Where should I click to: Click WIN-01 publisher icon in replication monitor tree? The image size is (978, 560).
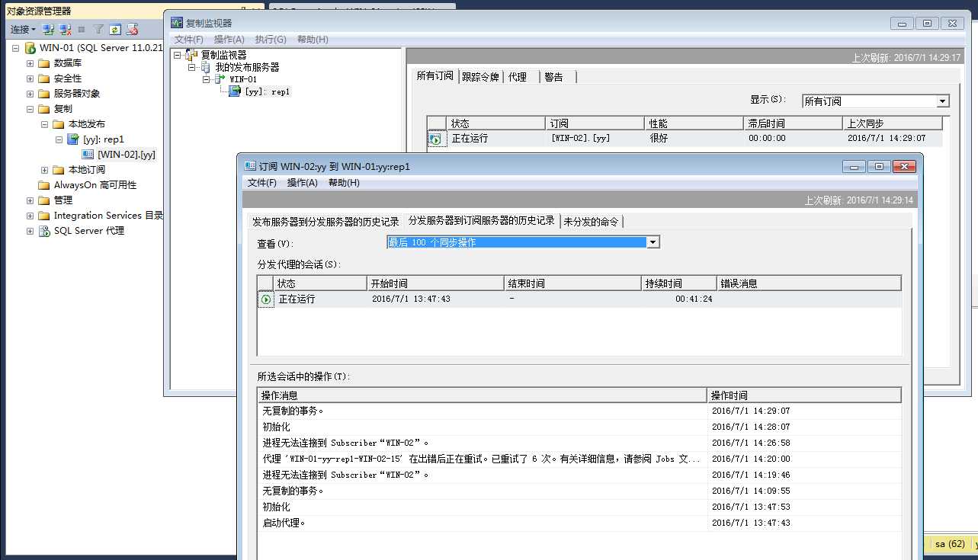pos(220,79)
